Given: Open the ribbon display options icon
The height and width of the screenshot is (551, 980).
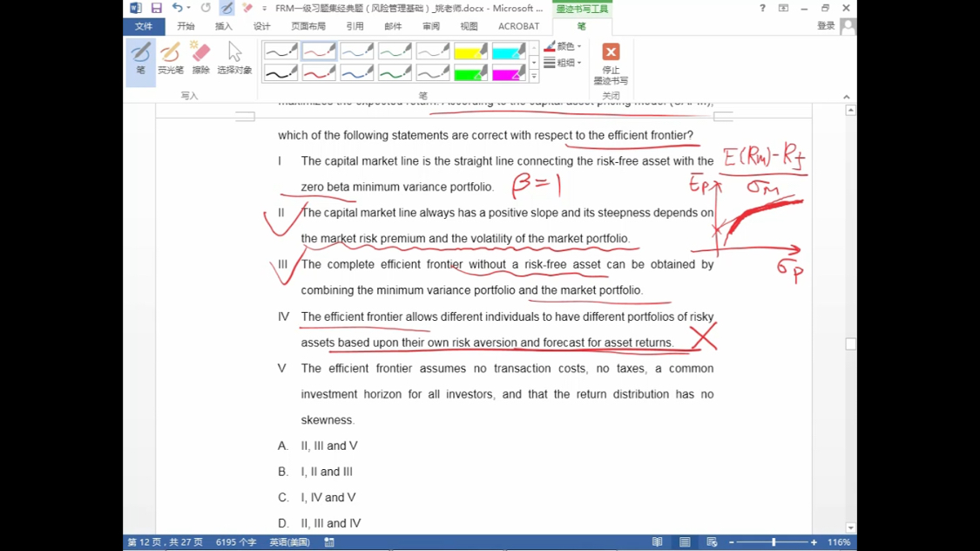Looking at the screenshot, I should click(783, 8).
